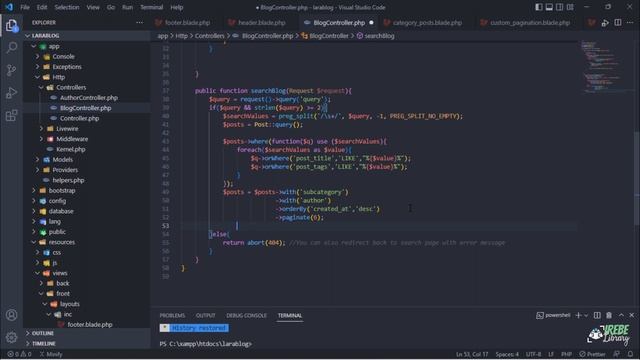This screenshot has width=640, height=360.
Task: Expand the TIMELINE section
Action: [x=87, y=344]
